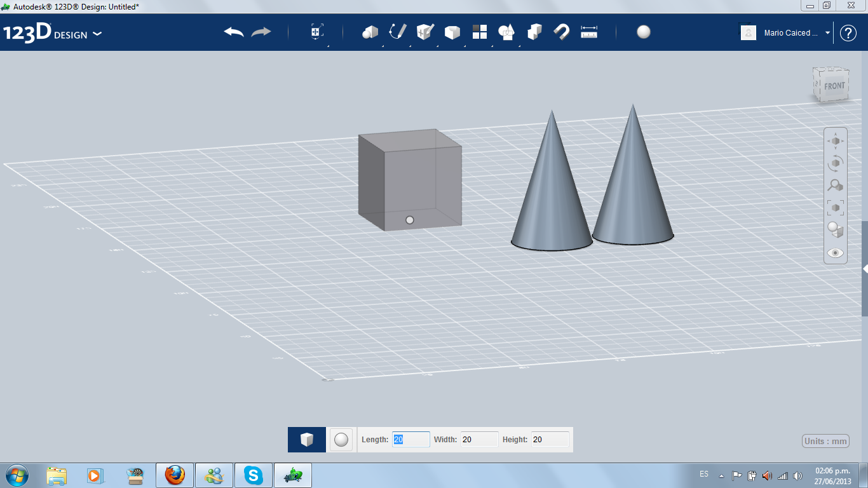Click the Length input field

pos(411,439)
